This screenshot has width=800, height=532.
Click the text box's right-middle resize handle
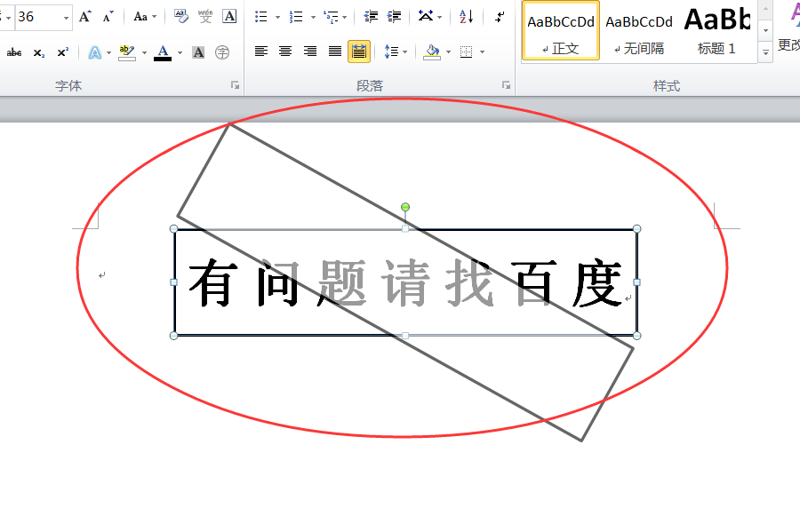pyautogui.click(x=636, y=282)
